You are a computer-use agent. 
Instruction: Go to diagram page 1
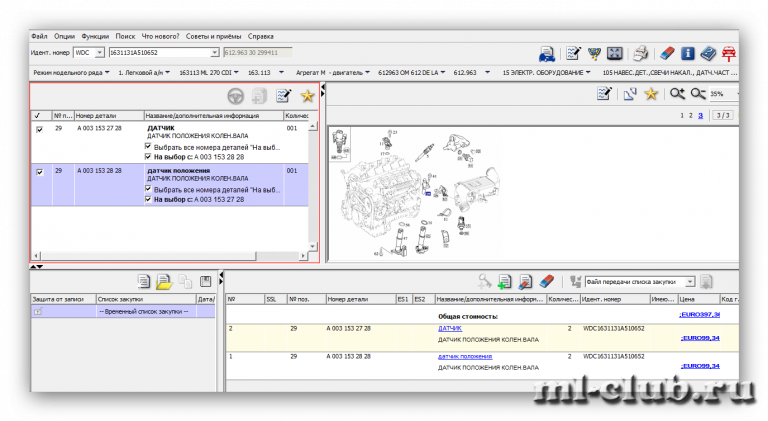682,116
